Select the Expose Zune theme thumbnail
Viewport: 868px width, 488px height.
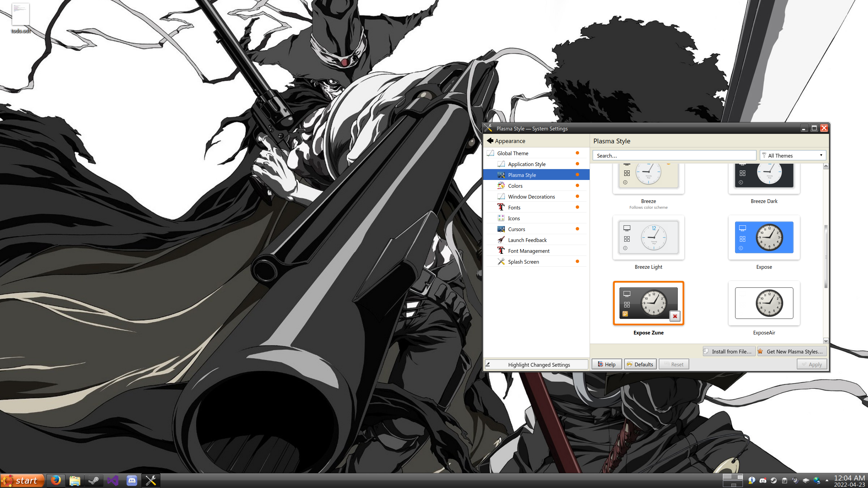[x=648, y=303]
